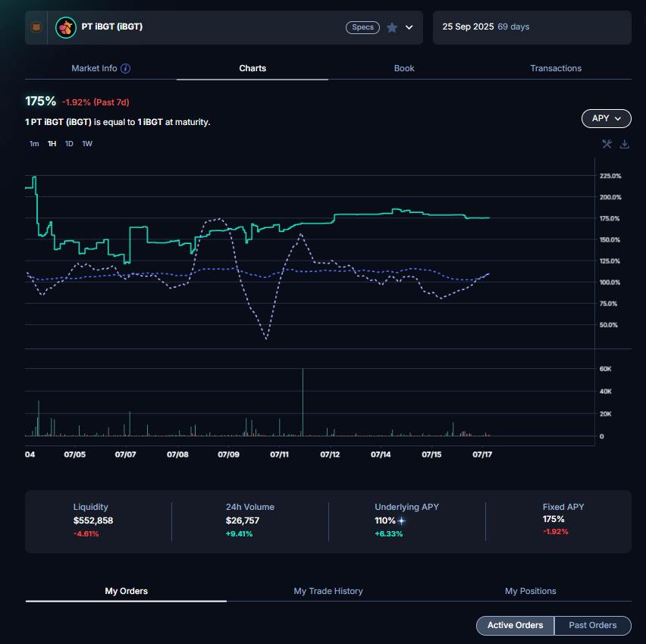Select the 1H chart interval
Image resolution: width=646 pixels, height=644 pixels.
tap(52, 144)
